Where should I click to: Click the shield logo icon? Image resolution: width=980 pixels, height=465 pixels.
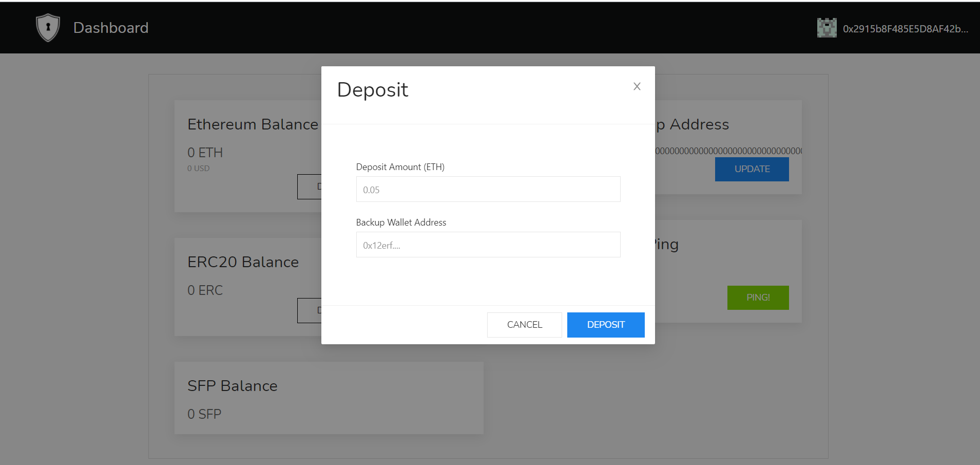tap(48, 28)
